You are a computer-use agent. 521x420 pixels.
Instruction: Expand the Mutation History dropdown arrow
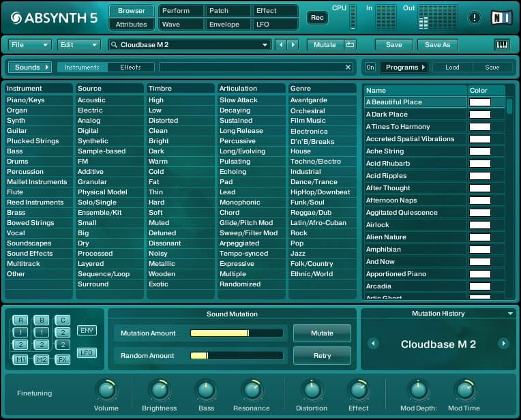pyautogui.click(x=510, y=314)
